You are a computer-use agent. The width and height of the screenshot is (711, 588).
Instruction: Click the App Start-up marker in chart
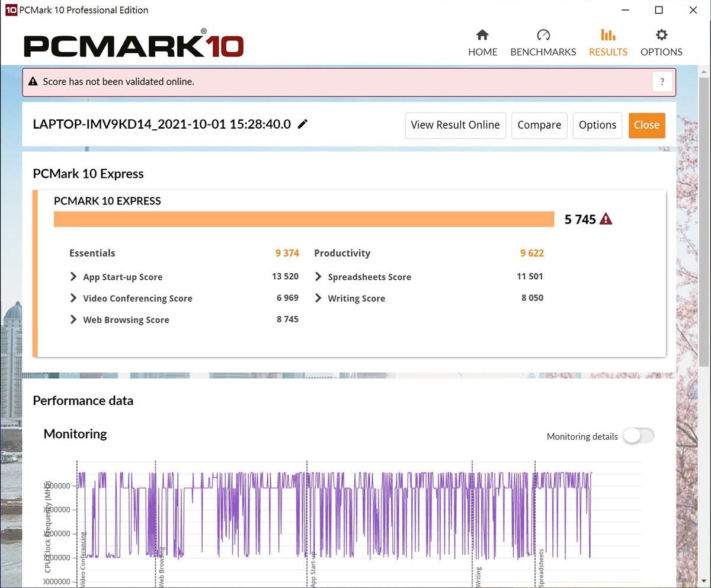pyautogui.click(x=313, y=570)
